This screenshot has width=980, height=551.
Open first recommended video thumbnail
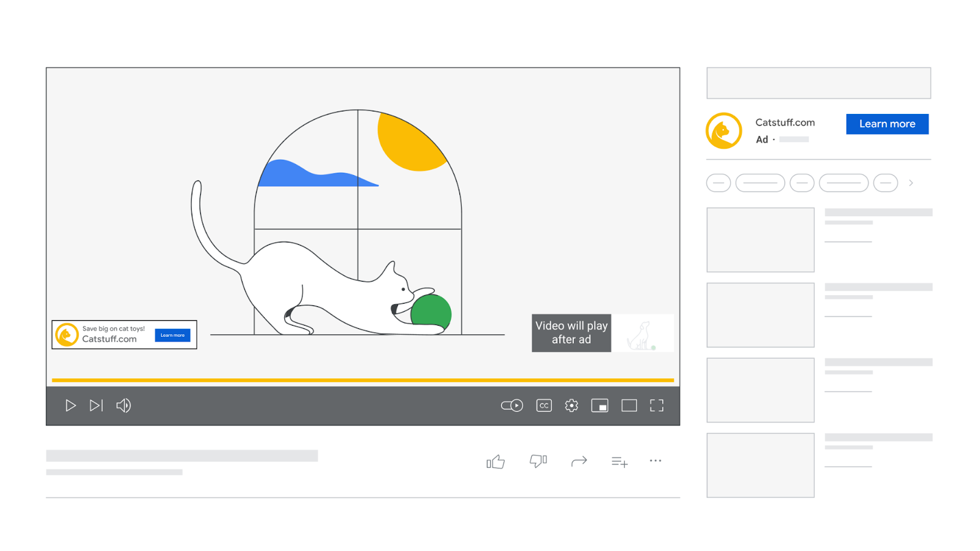point(760,239)
